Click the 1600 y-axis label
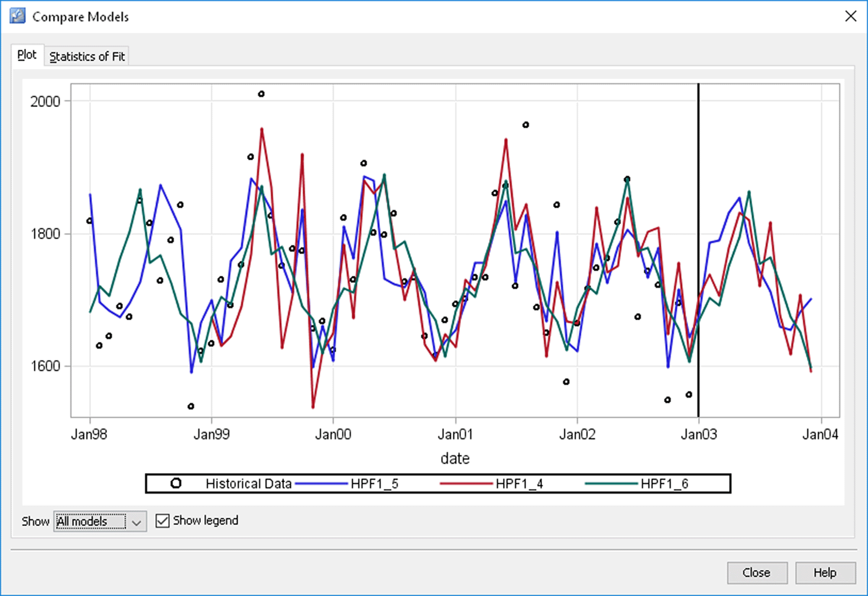 [45, 366]
